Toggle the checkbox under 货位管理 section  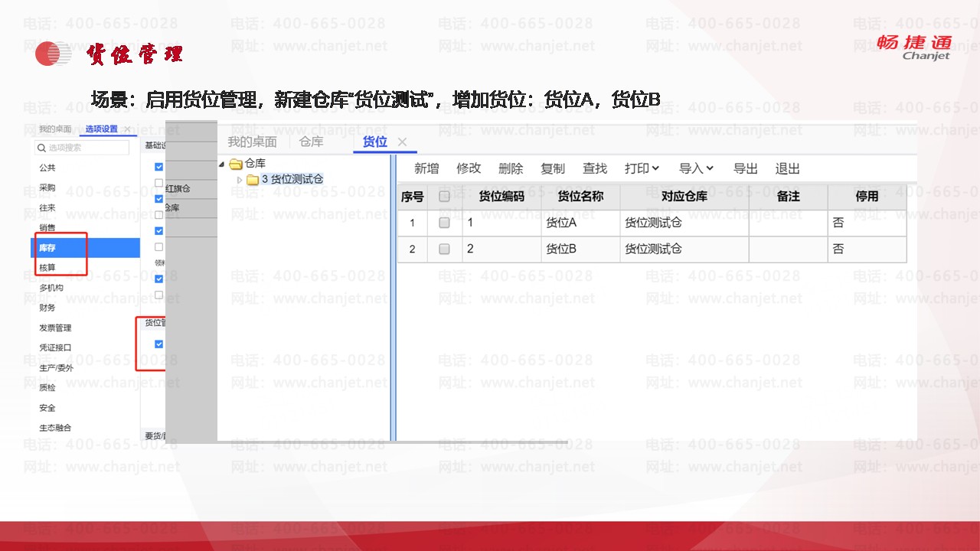click(159, 344)
